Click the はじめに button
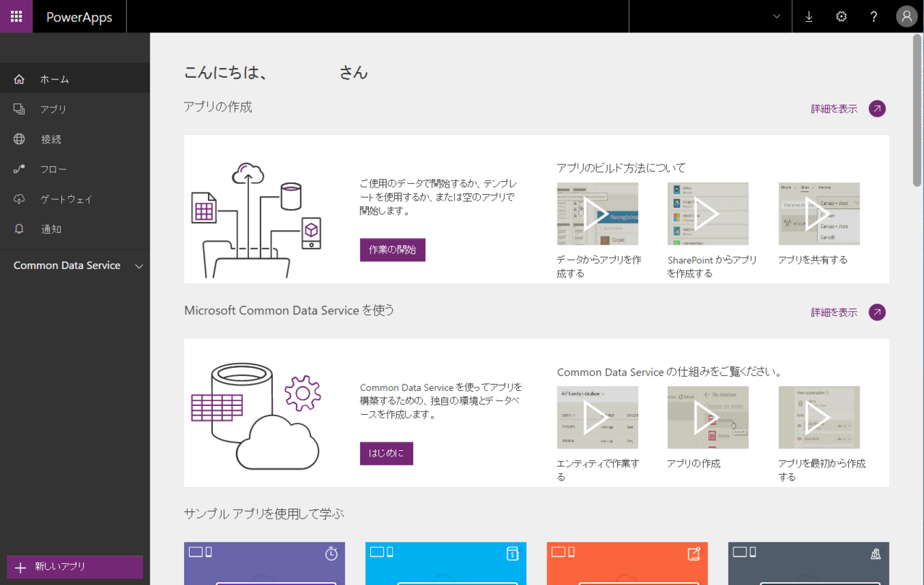Screen dimensions: 924x585 pos(386,453)
